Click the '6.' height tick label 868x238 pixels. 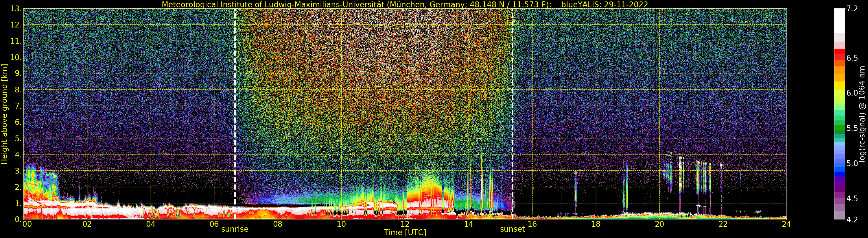[18, 122]
